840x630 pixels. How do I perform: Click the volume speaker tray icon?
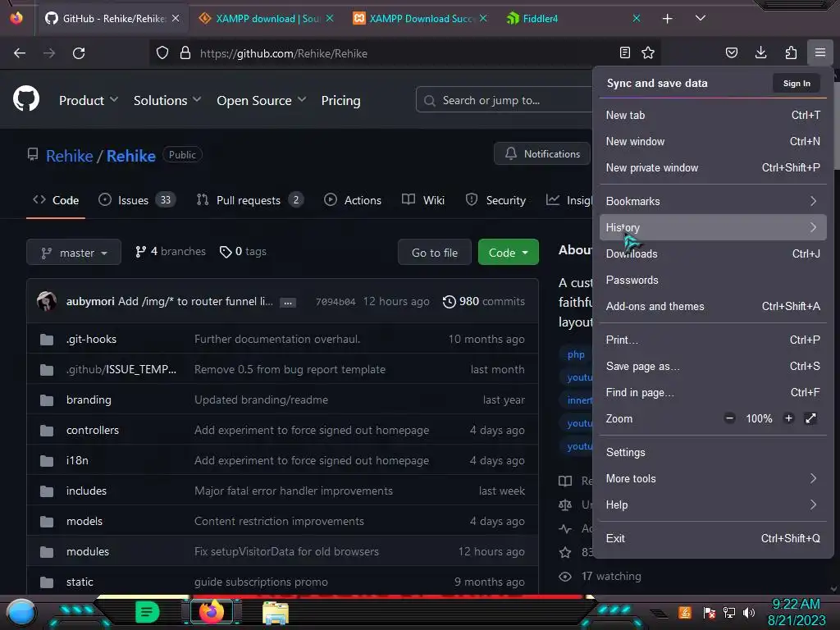coord(749,613)
